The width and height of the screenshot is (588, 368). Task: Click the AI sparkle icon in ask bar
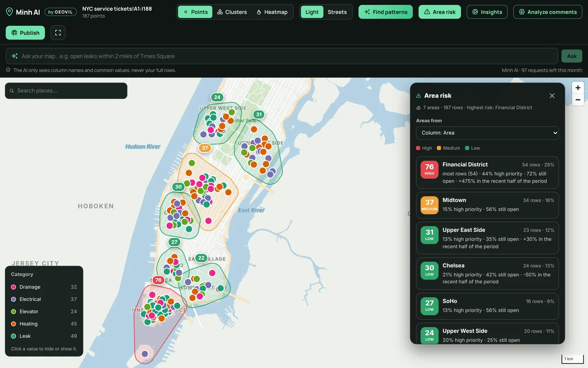coord(15,56)
